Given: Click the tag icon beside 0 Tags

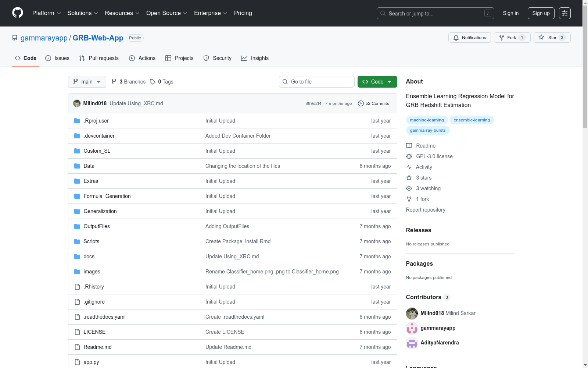Looking at the screenshot, I should click(153, 82).
